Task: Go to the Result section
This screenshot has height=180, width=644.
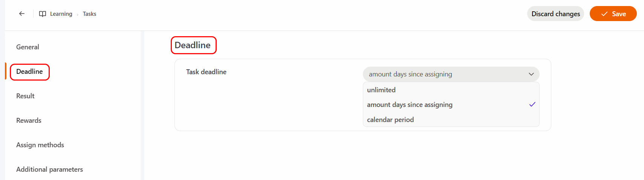Action: (25, 96)
